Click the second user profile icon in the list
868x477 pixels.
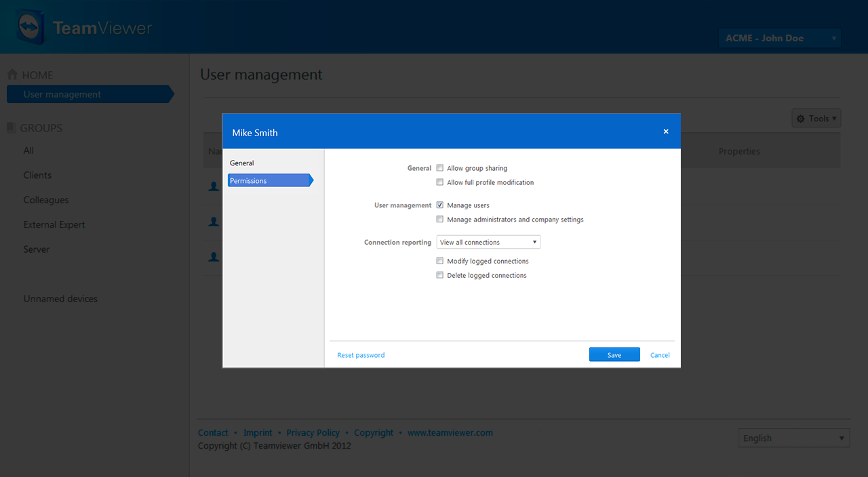(x=213, y=222)
